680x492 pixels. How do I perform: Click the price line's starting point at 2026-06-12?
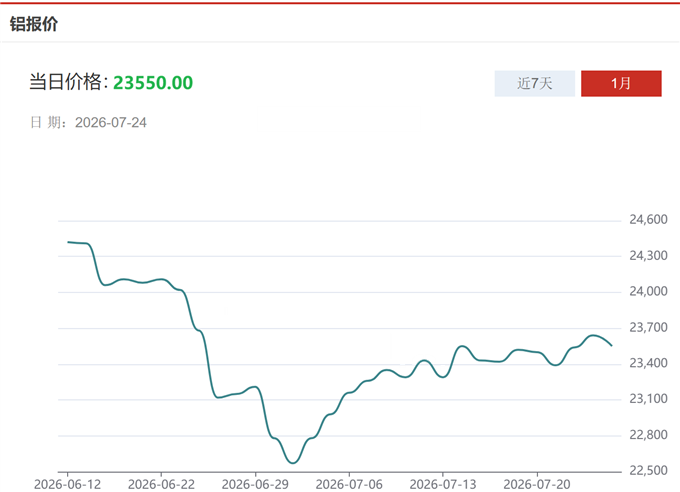(68, 242)
